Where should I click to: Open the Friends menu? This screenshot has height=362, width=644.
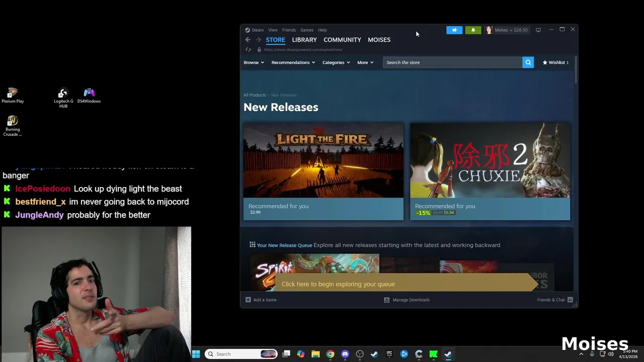point(289,30)
